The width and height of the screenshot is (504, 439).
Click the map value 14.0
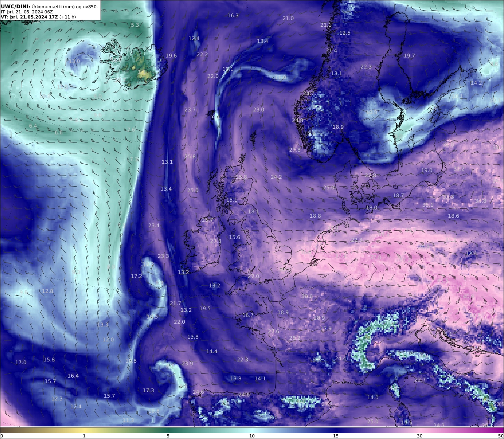pyautogui.click(x=373, y=398)
